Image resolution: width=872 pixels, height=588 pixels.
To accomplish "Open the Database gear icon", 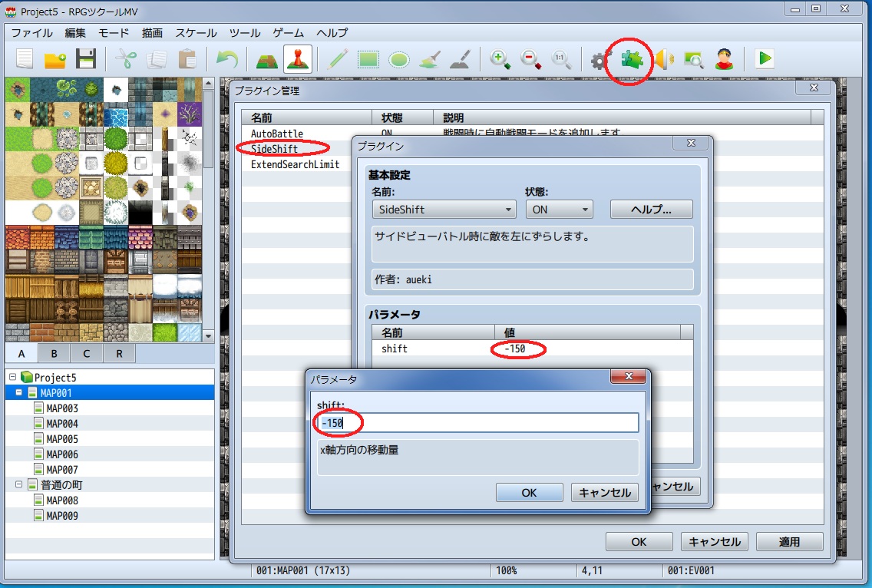I will [600, 60].
